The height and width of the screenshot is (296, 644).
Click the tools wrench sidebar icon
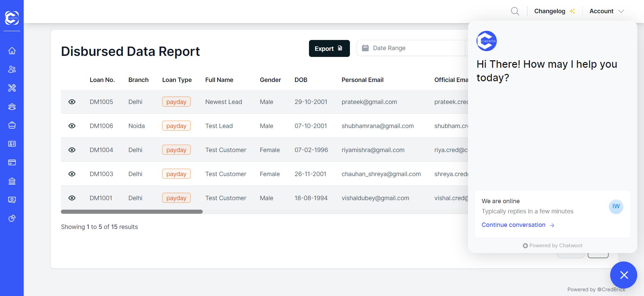pyautogui.click(x=12, y=88)
